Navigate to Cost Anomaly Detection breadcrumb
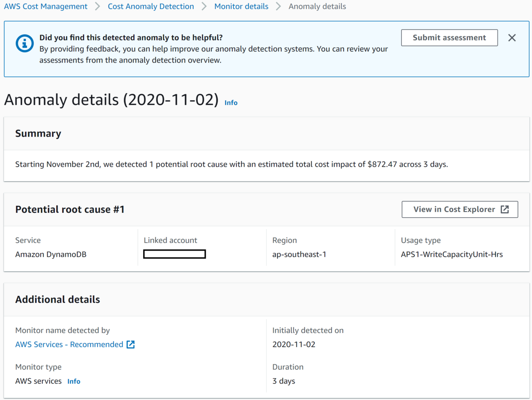Image resolution: width=532 pixels, height=400 pixels. pos(151,7)
